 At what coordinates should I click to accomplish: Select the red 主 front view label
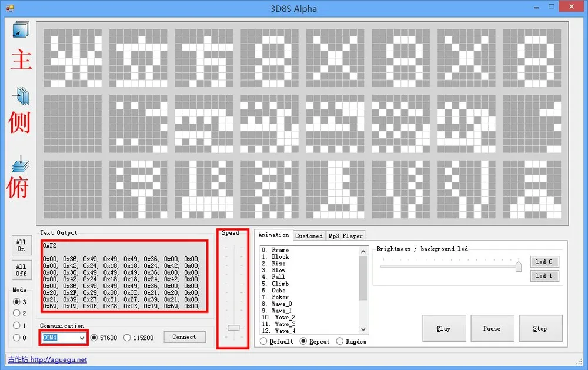21,59
